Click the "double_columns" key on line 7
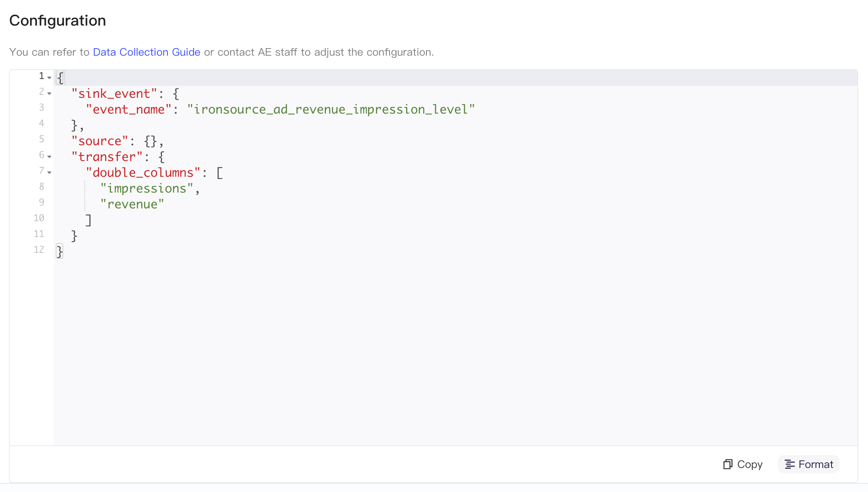868x492 pixels. (x=143, y=172)
